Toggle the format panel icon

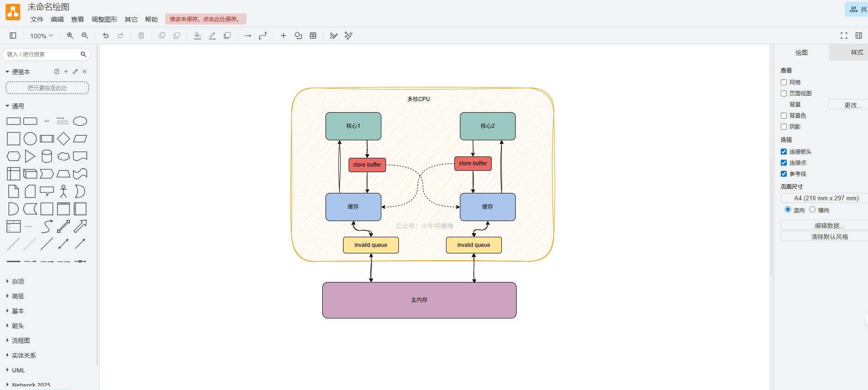click(x=859, y=36)
